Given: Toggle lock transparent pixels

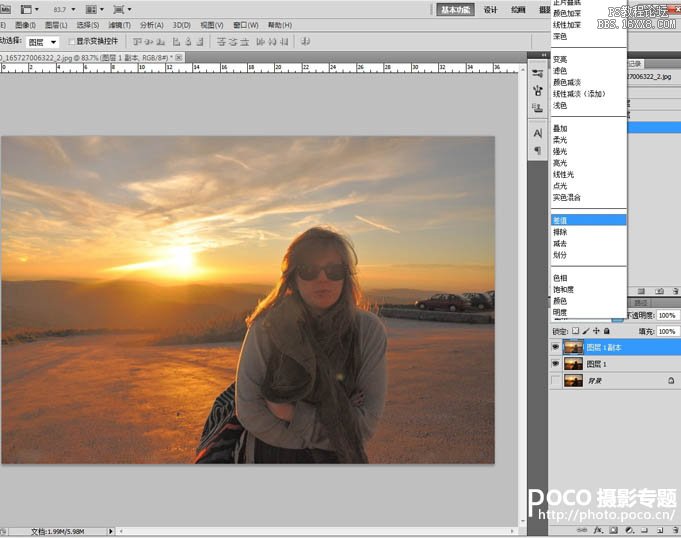Looking at the screenshot, I should [x=575, y=331].
